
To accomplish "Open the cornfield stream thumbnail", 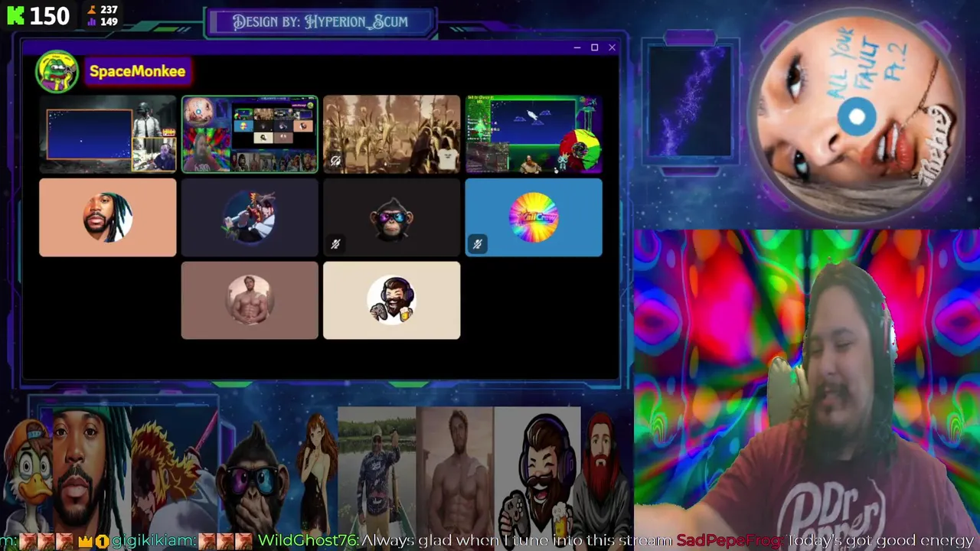I will (391, 135).
